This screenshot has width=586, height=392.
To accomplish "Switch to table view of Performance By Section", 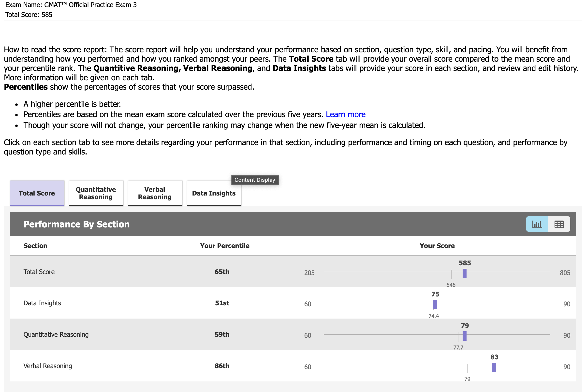I will [x=559, y=224].
